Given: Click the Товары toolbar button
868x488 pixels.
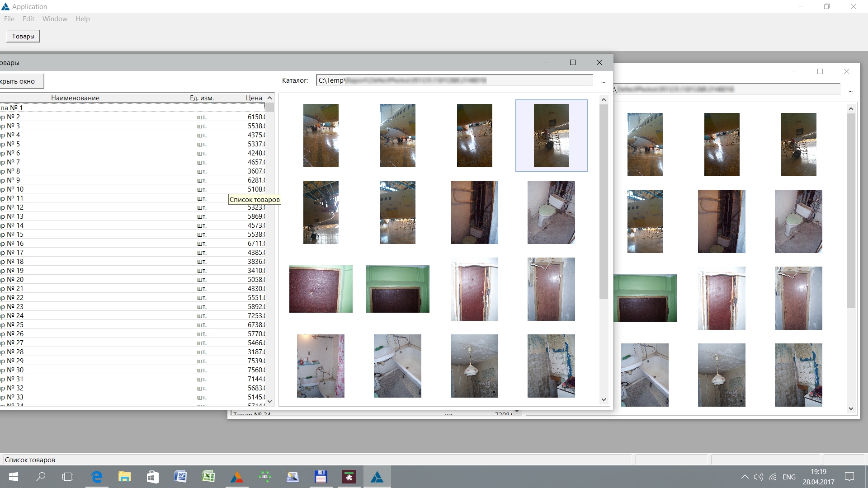Looking at the screenshot, I should pyautogui.click(x=23, y=36).
